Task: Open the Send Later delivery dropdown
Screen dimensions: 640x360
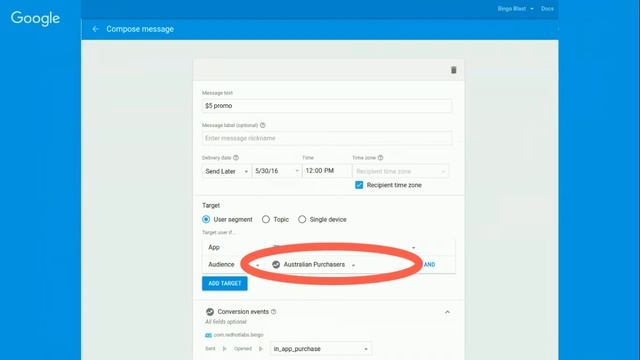Action: coord(227,171)
